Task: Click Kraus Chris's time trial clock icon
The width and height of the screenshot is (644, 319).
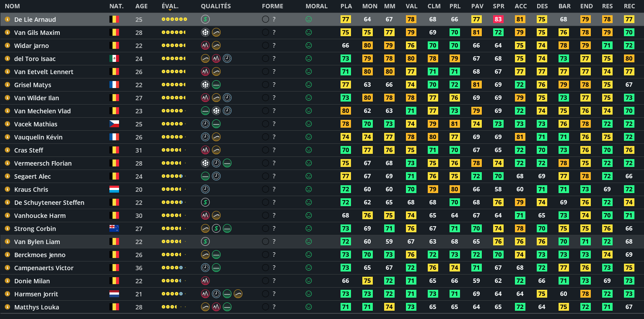Action: pyautogui.click(x=205, y=189)
